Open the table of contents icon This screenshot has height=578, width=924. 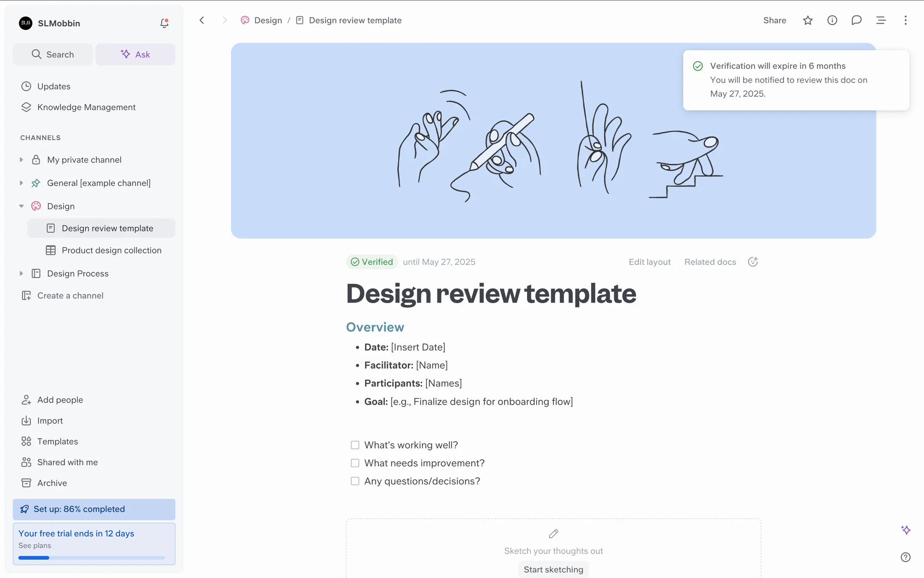pos(881,20)
